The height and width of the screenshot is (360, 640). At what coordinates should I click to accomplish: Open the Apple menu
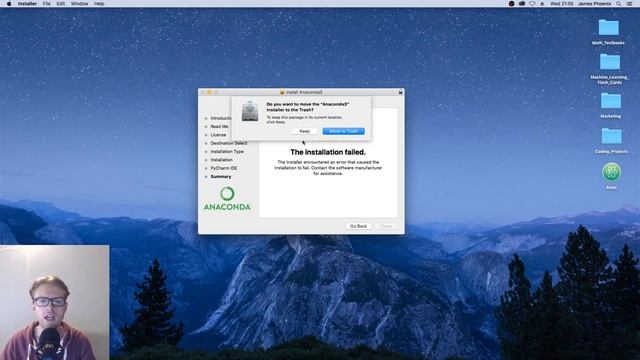9,4
